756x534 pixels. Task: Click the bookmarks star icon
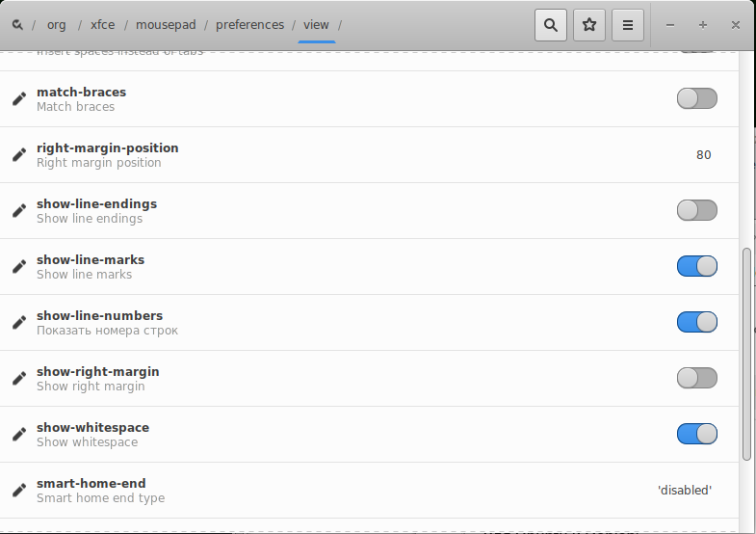pos(589,25)
